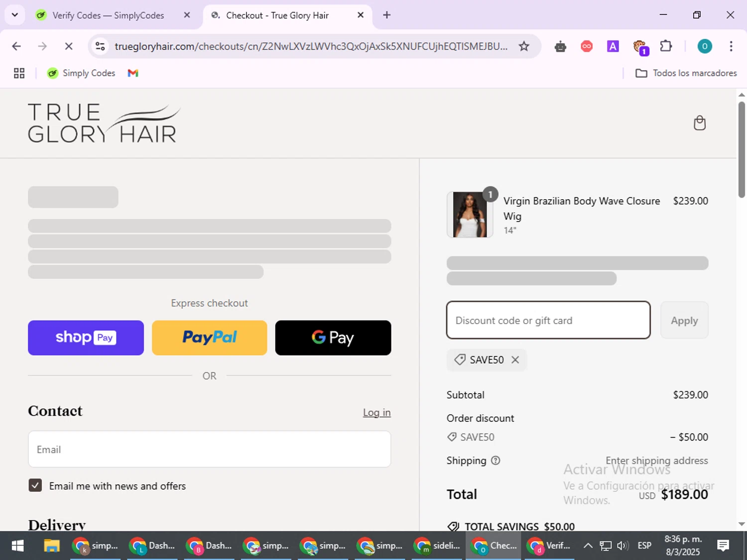747x560 pixels.
Task: Pay with PayPal
Action: coord(209,337)
